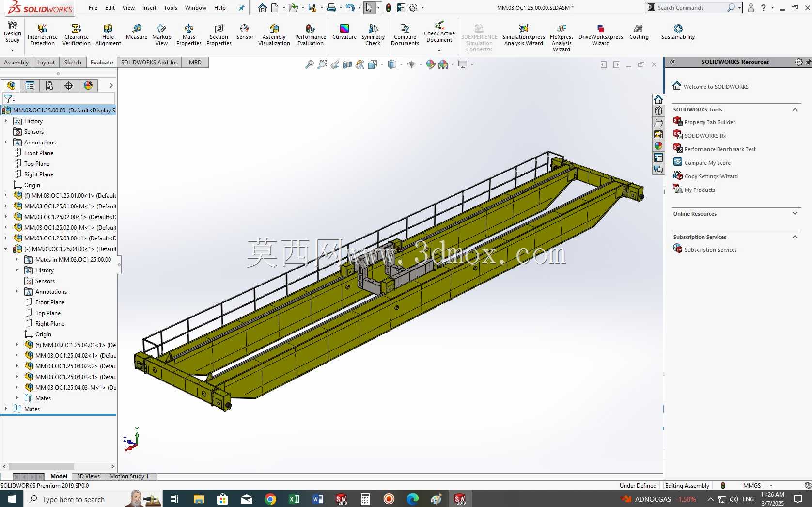Open the MBD tab

[x=195, y=63]
